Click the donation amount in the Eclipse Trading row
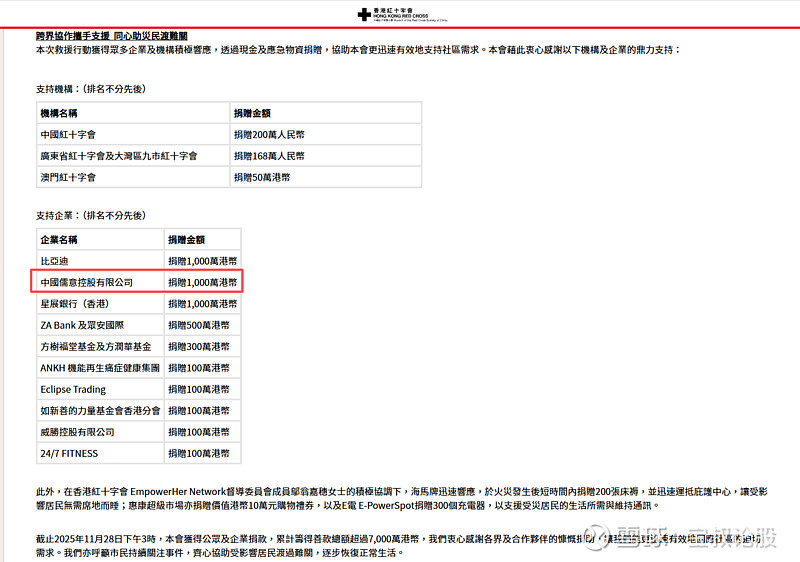Viewport: 800px width, 562px height. (203, 389)
